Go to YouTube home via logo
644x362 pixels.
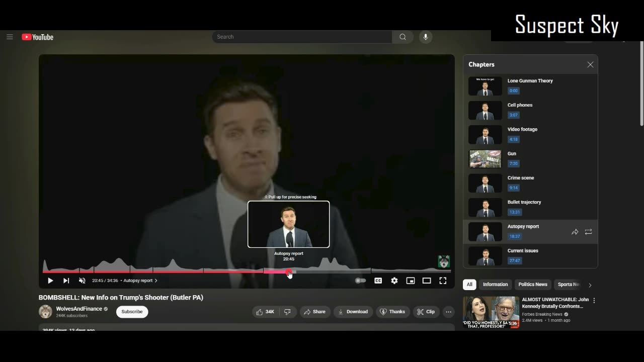pos(38,37)
